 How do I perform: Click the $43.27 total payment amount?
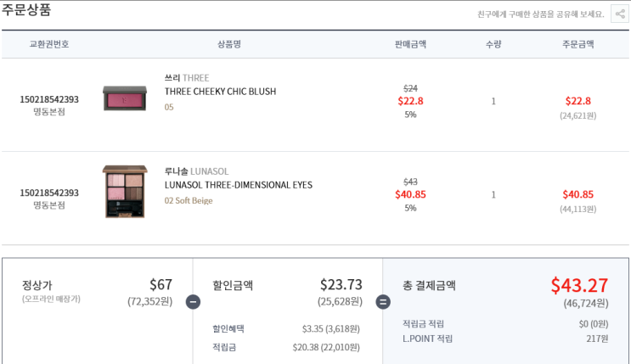pyautogui.click(x=578, y=285)
